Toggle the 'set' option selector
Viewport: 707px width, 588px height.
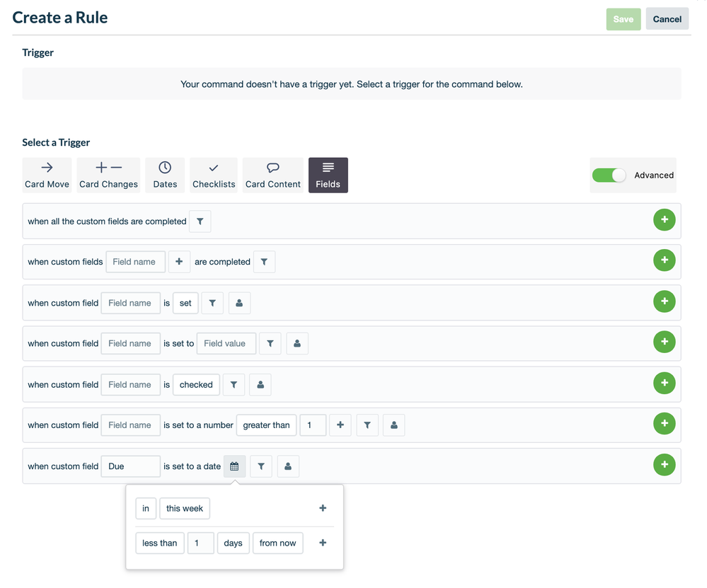(185, 303)
